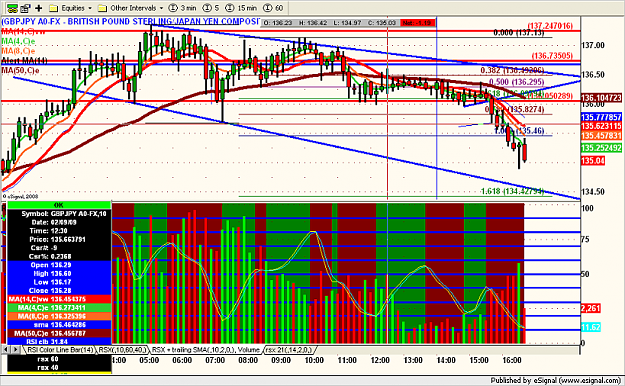The height and width of the screenshot is (386, 625).
Task: Click the 136.104723 price marker
Action: coord(601,98)
